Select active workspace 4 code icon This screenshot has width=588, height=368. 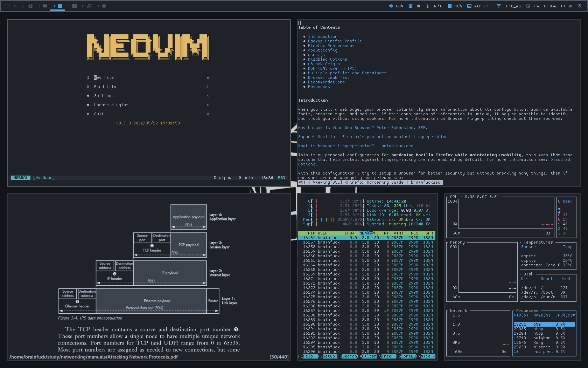click(x=60, y=6)
